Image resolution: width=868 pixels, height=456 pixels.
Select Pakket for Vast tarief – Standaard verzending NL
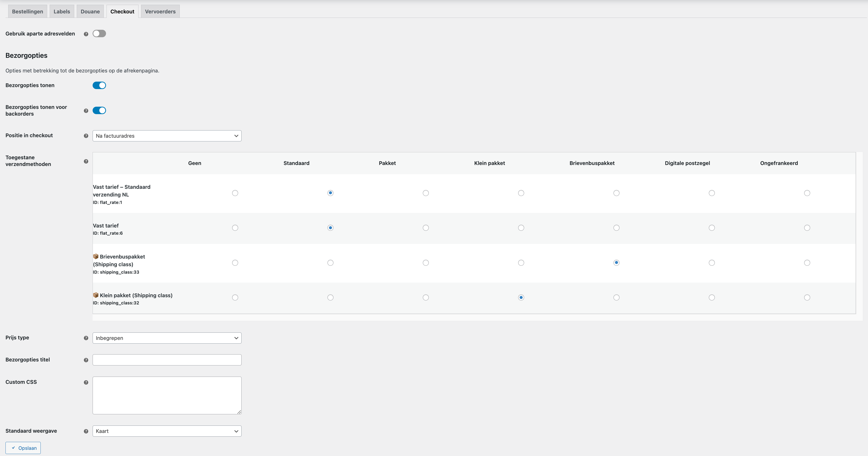426,193
